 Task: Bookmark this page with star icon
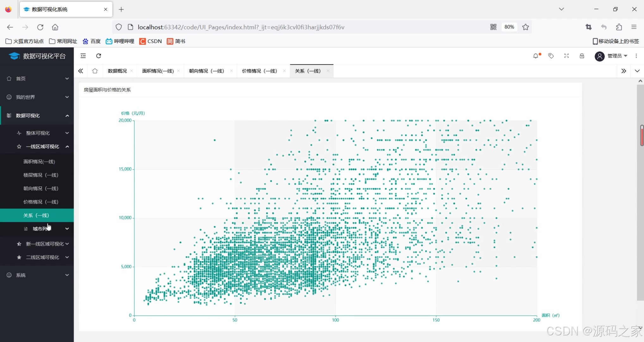pos(525,27)
